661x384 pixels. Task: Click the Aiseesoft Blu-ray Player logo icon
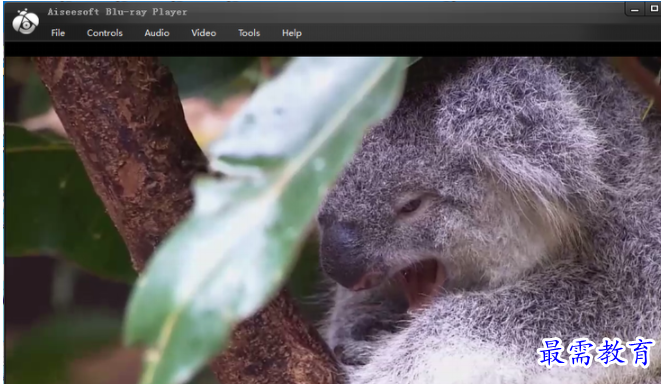pyautogui.click(x=25, y=21)
